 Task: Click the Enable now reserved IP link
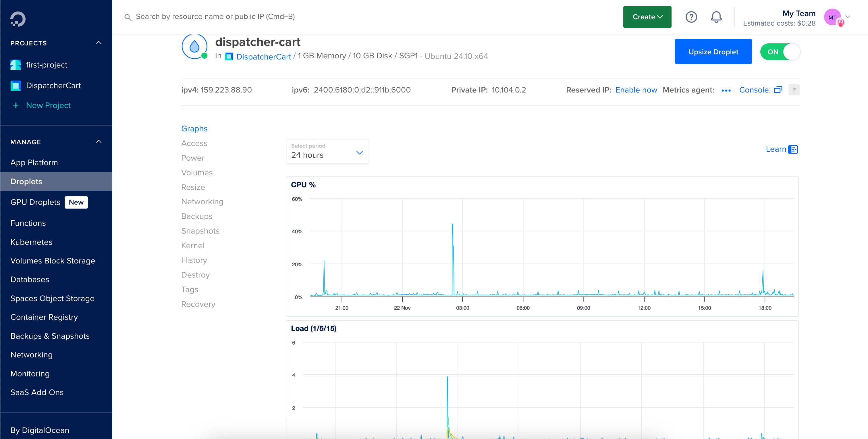636,90
